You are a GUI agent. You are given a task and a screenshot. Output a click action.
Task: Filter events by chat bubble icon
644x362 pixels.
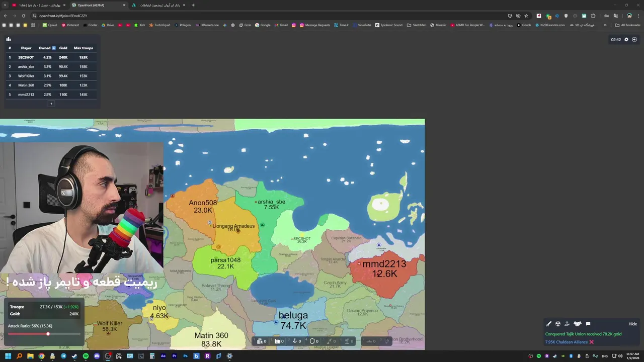click(x=588, y=324)
